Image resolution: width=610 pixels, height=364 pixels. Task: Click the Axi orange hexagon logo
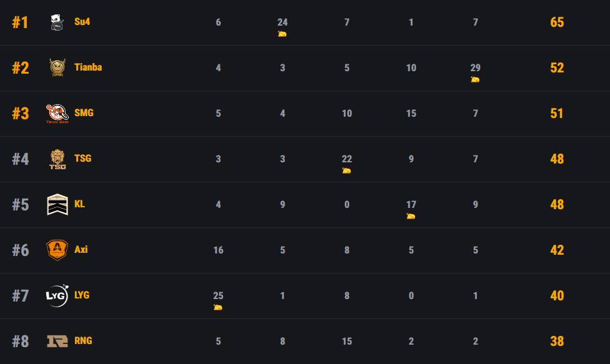pyautogui.click(x=57, y=250)
